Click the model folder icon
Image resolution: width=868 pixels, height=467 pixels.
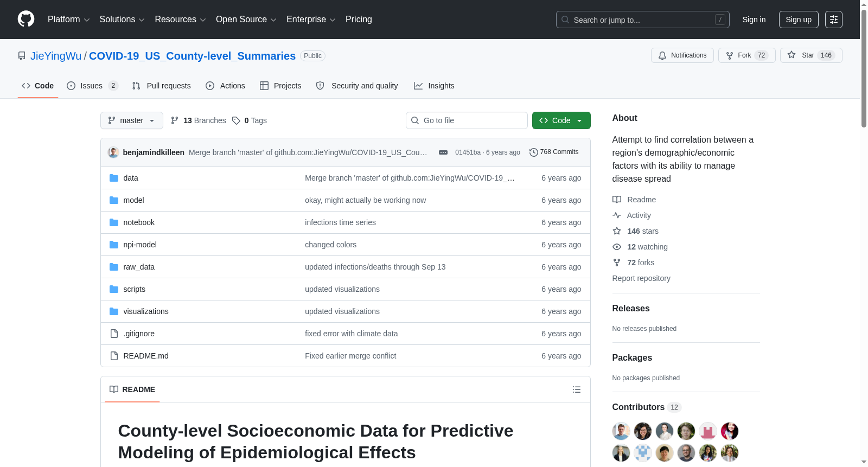114,200
